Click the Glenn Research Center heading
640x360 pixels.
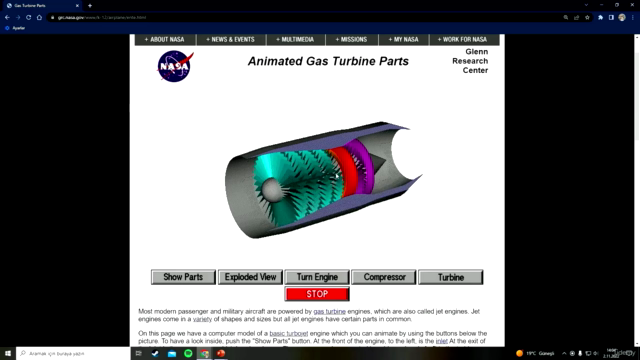click(x=470, y=61)
